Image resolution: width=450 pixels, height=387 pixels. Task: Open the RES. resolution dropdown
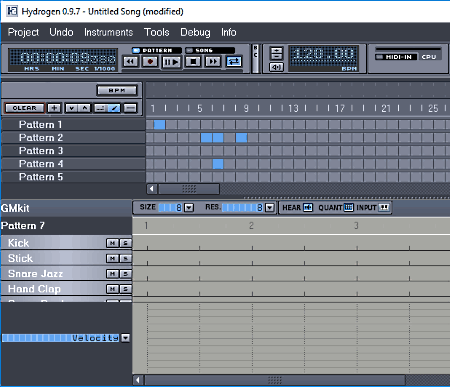point(270,208)
